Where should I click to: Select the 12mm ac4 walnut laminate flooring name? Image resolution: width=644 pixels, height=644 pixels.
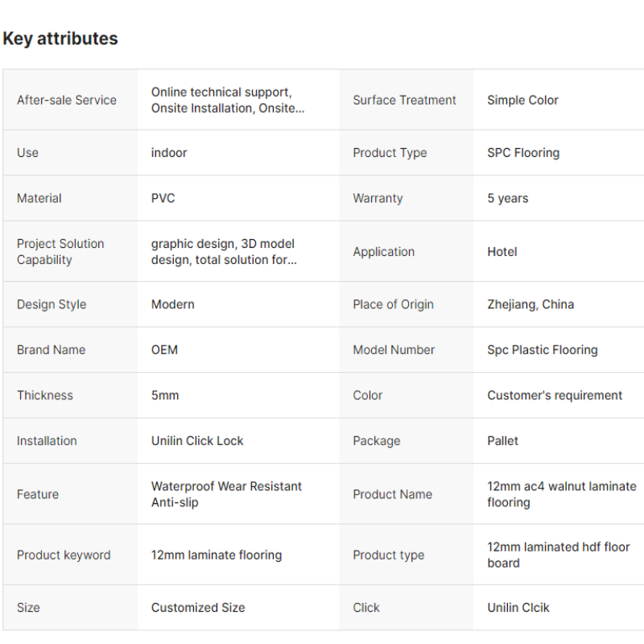[x=561, y=494]
